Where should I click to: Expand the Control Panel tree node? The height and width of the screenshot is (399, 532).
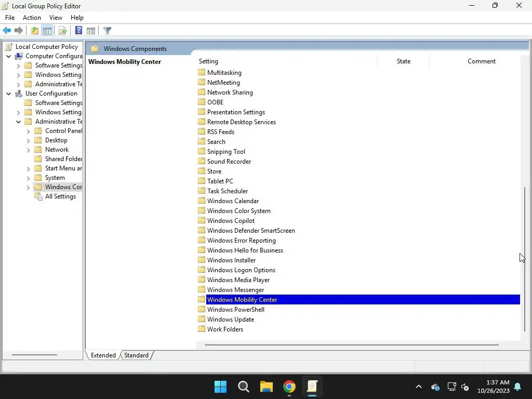[28, 131]
